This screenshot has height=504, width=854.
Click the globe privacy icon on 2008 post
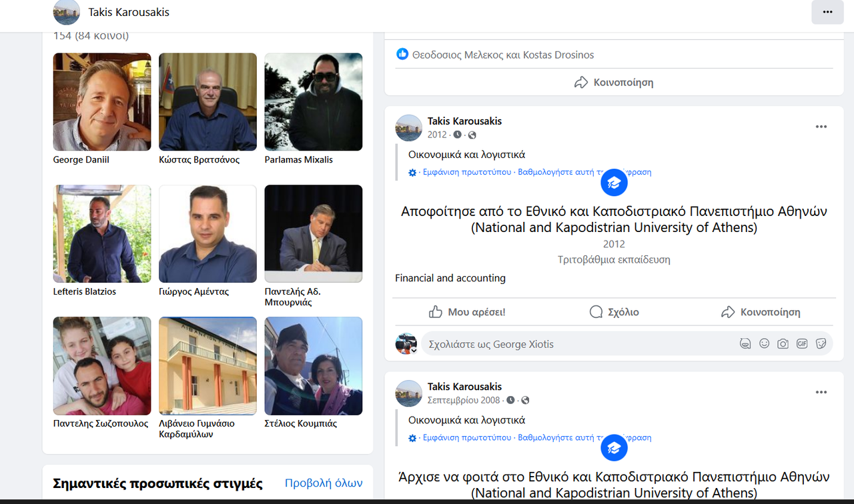(525, 401)
